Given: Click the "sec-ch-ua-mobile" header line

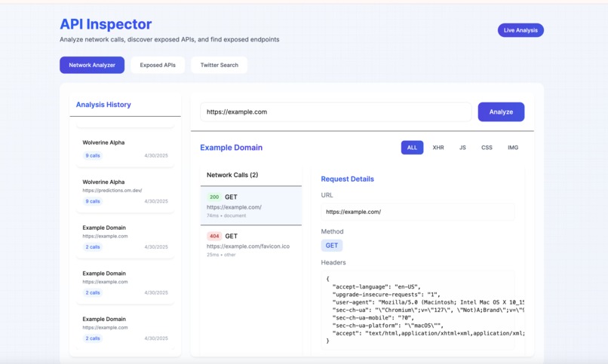Looking at the screenshot, I should click(x=373, y=318).
